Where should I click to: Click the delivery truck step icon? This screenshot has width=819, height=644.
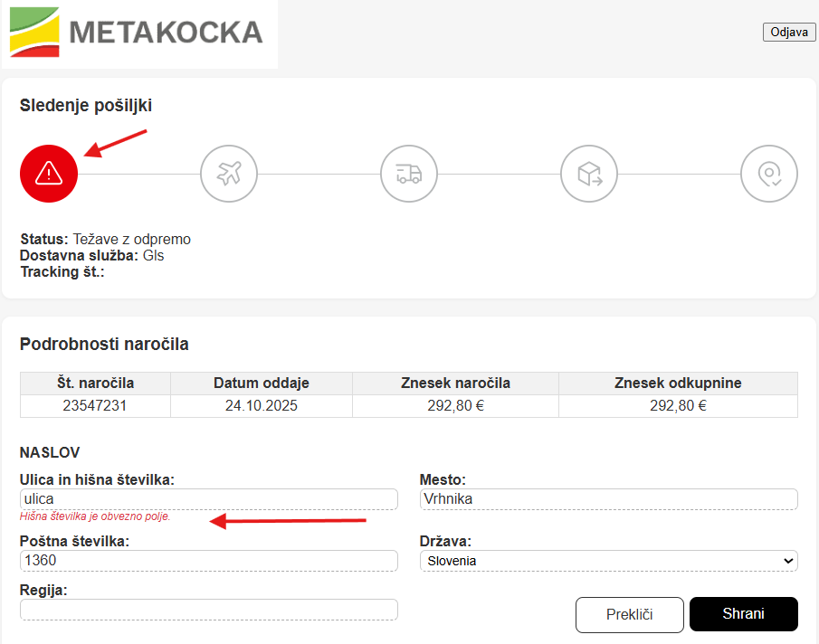(409, 173)
